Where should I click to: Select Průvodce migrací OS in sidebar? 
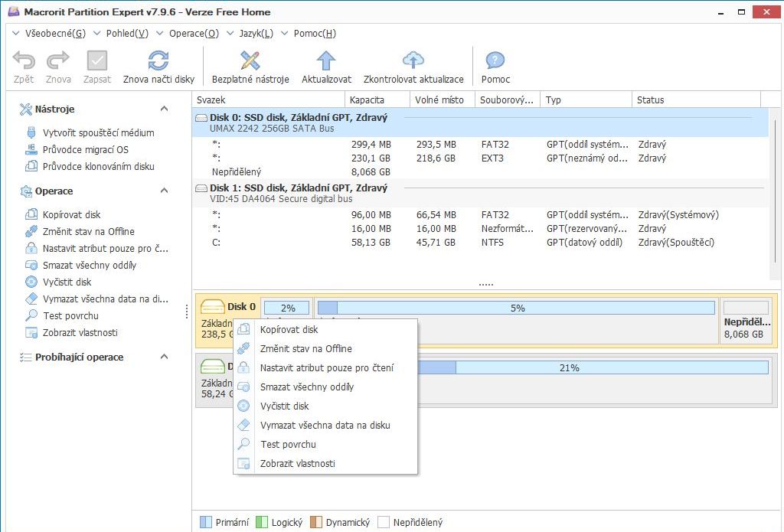tap(85, 149)
